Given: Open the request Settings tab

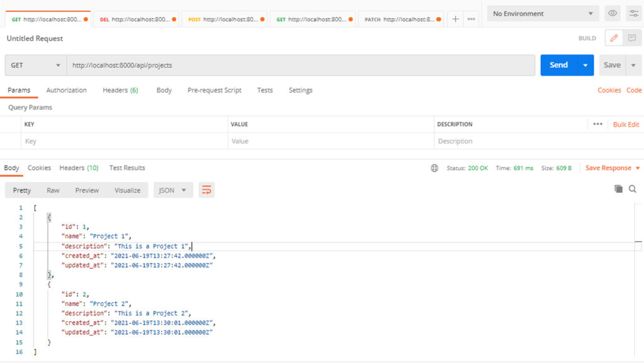Looking at the screenshot, I should pyautogui.click(x=300, y=90).
